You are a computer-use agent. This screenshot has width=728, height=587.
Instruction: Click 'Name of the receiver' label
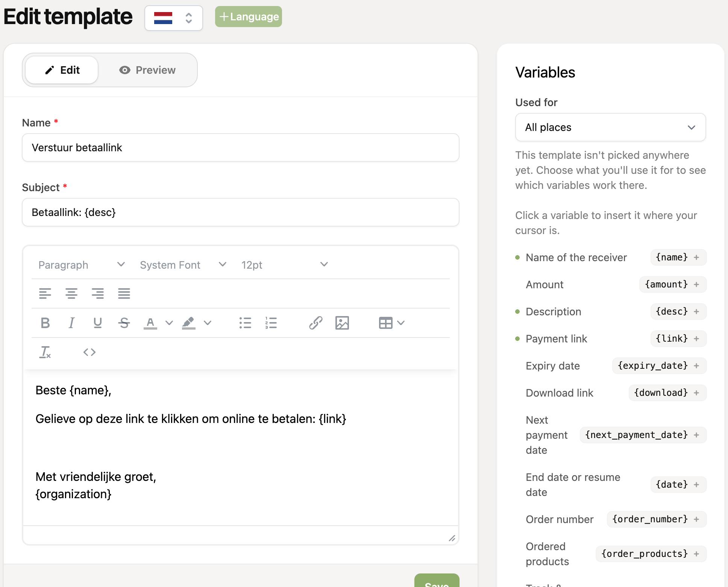[576, 257]
